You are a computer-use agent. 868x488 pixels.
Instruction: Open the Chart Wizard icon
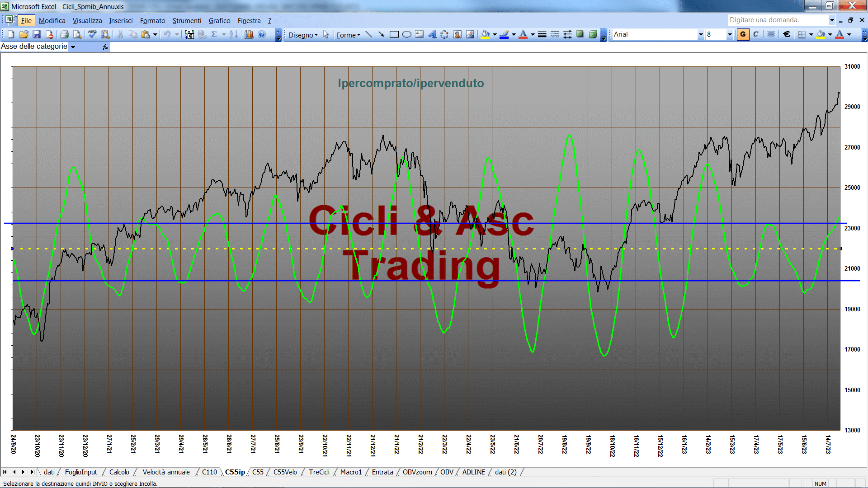[249, 34]
